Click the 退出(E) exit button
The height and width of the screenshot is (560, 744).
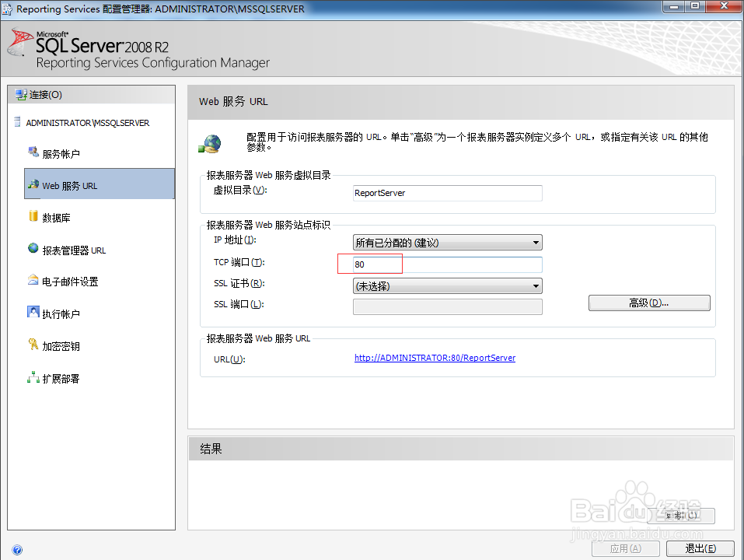pyautogui.click(x=700, y=548)
